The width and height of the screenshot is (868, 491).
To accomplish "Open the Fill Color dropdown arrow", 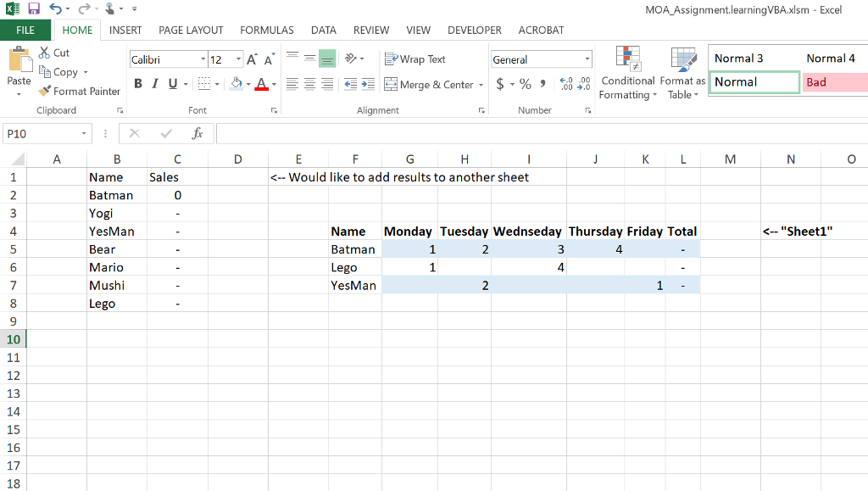I will [x=247, y=85].
